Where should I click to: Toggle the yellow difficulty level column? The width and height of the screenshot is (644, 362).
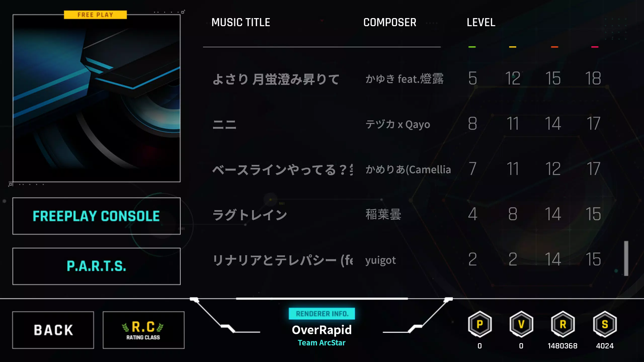click(513, 47)
